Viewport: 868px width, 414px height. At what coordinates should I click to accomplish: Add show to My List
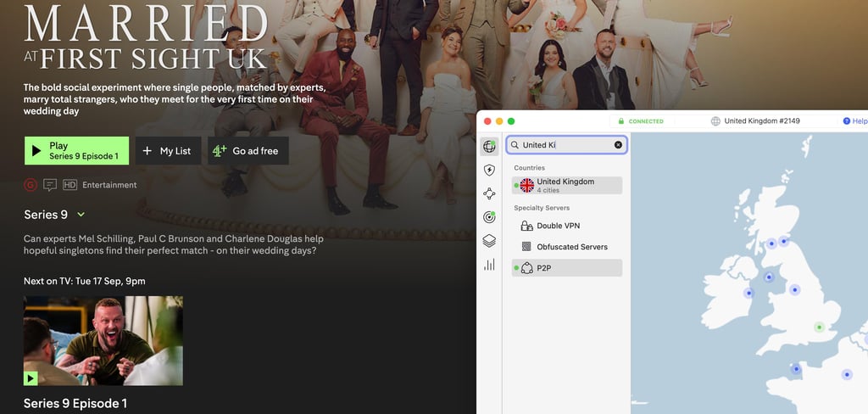point(169,151)
